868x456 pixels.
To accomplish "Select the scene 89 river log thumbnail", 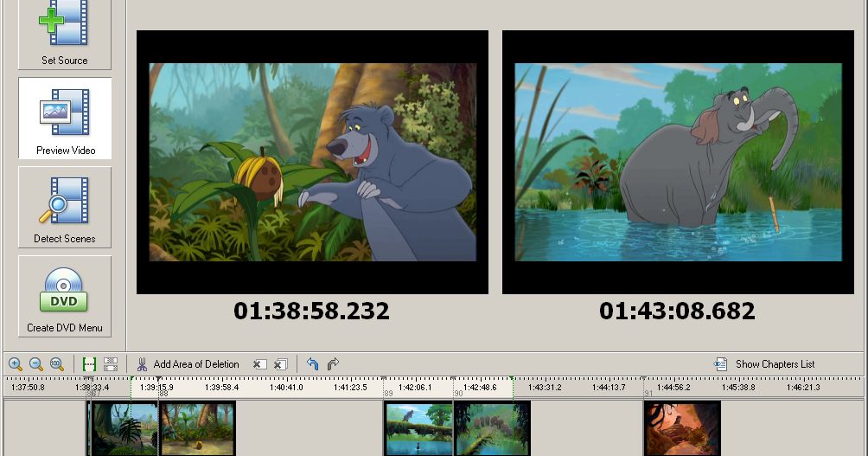I will (x=418, y=429).
